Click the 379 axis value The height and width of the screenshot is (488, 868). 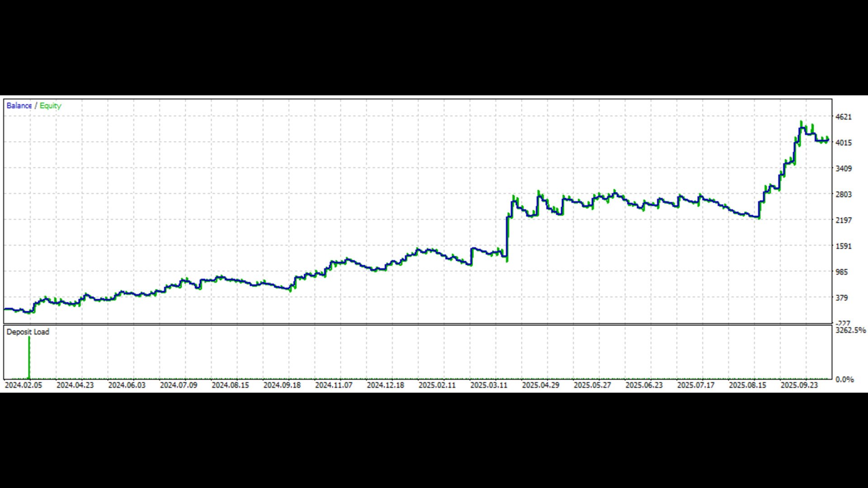click(x=841, y=298)
